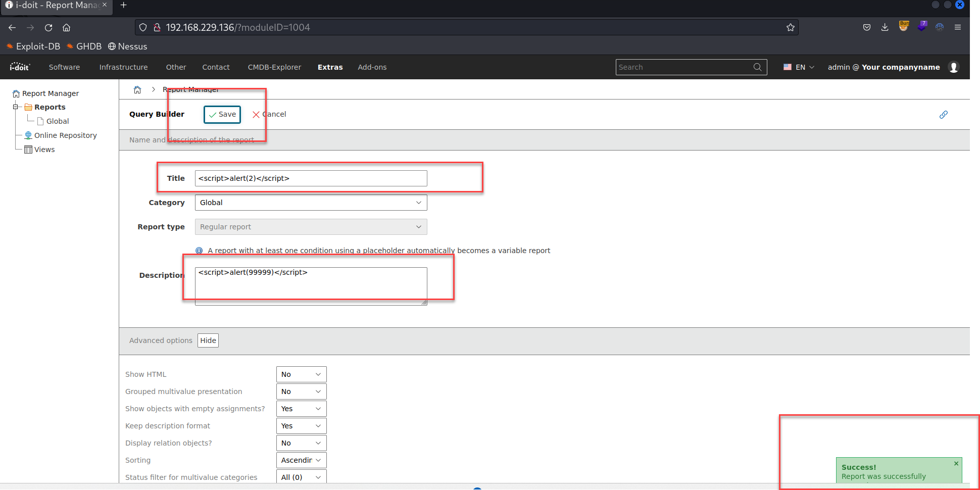Open the Exploit-DB bookmark

(33, 46)
